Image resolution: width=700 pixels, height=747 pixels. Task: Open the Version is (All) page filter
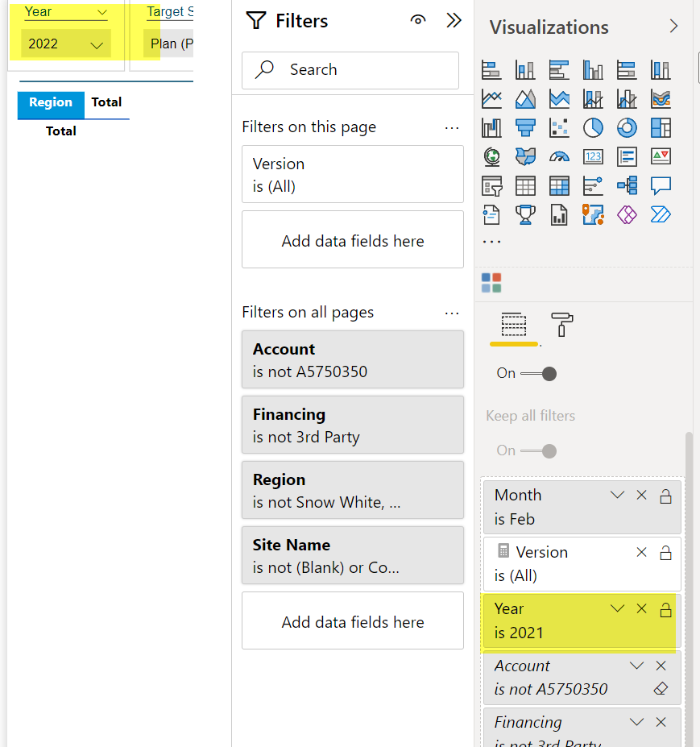(x=353, y=174)
